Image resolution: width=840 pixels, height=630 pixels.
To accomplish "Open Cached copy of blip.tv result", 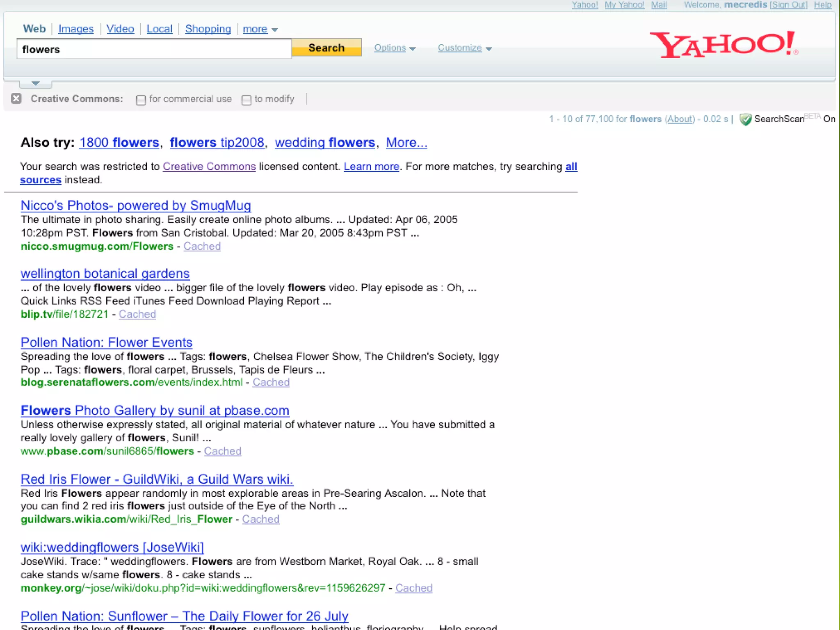I will [x=137, y=314].
